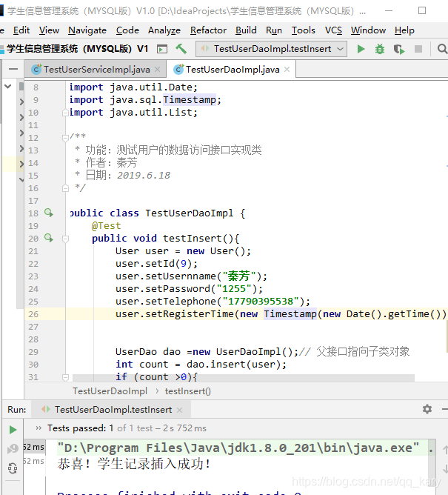Screen dimensions: 448x495
Task: Click the gray stop button in toolbar
Action: (x=418, y=49)
